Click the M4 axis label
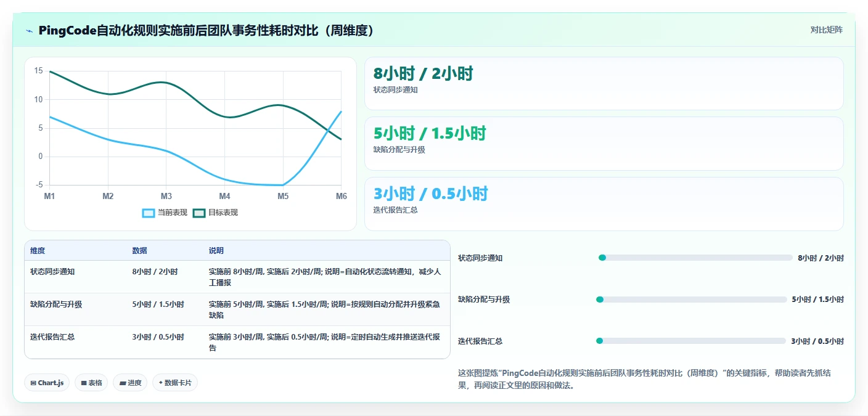 coord(224,196)
